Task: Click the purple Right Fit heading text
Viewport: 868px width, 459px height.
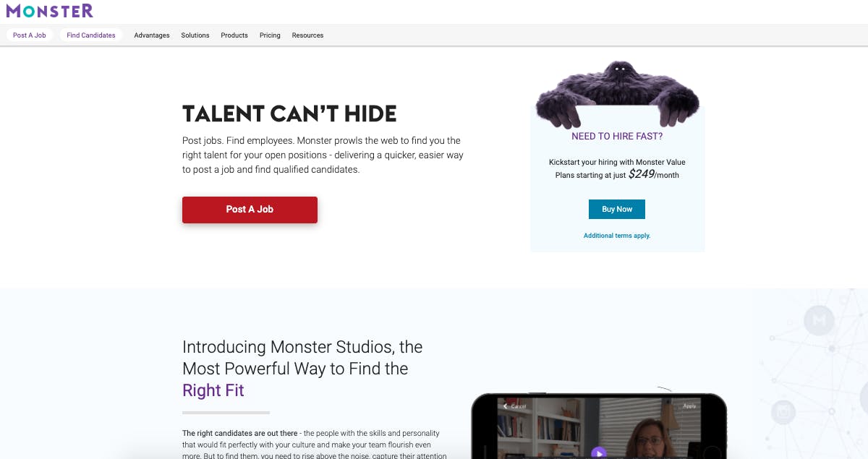Action: tap(213, 390)
